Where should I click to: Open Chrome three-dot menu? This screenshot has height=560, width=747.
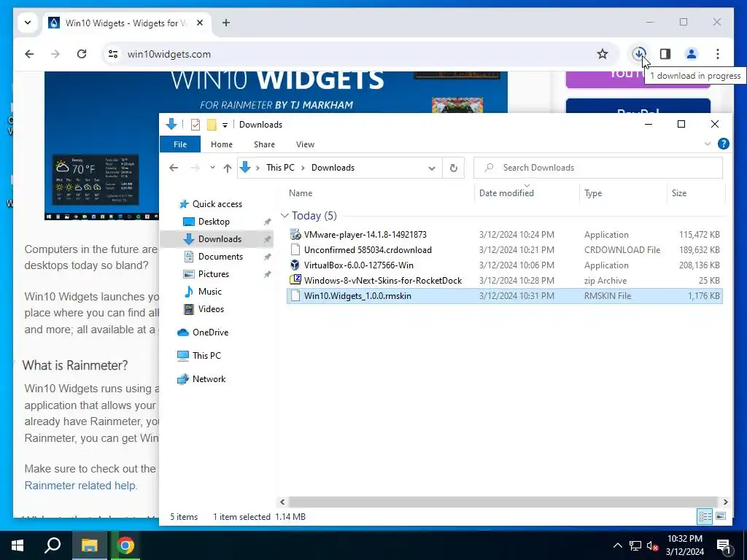(718, 54)
